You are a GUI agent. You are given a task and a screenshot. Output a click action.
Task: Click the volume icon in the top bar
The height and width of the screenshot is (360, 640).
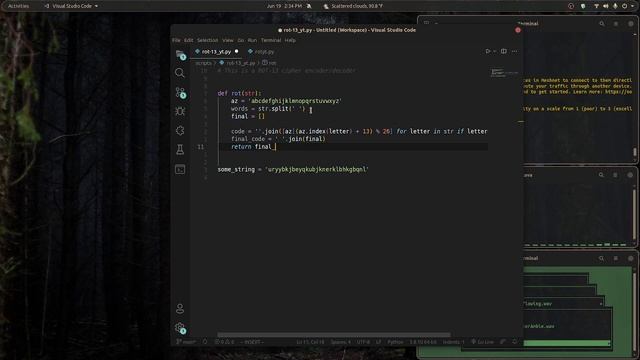(x=606, y=6)
